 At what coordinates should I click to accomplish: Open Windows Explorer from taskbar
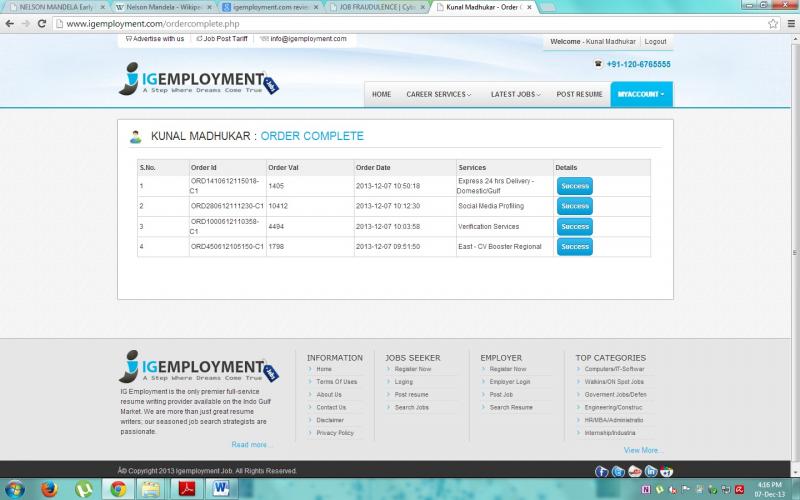[x=151, y=489]
